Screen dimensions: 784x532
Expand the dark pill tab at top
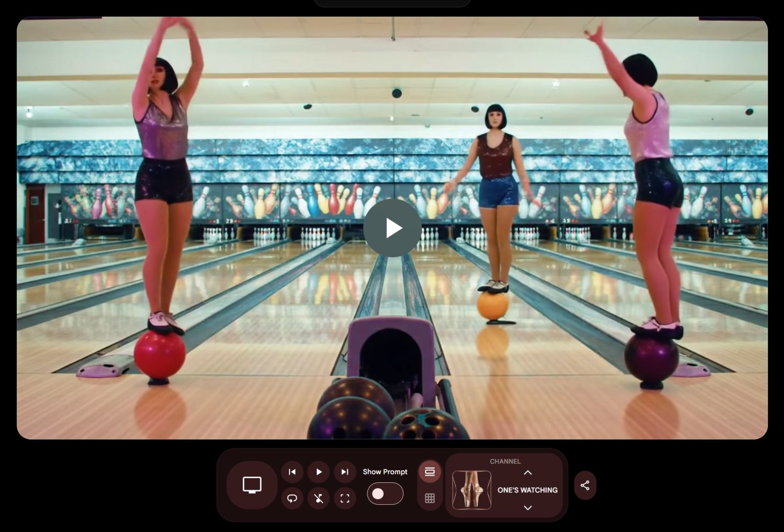tap(392, 3)
